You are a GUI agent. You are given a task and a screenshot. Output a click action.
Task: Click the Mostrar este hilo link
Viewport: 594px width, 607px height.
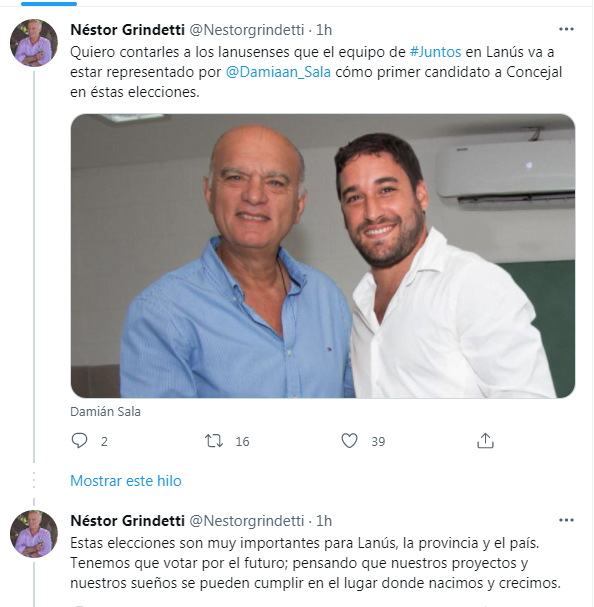(x=126, y=481)
